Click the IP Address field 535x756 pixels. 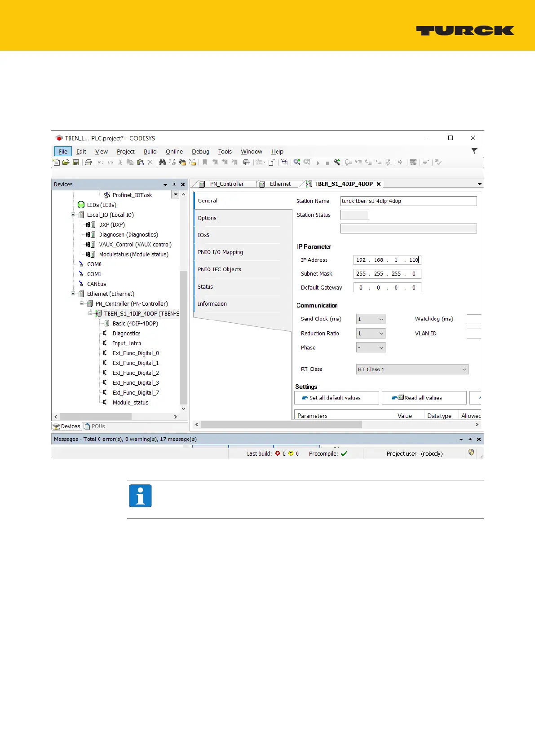coord(387,260)
